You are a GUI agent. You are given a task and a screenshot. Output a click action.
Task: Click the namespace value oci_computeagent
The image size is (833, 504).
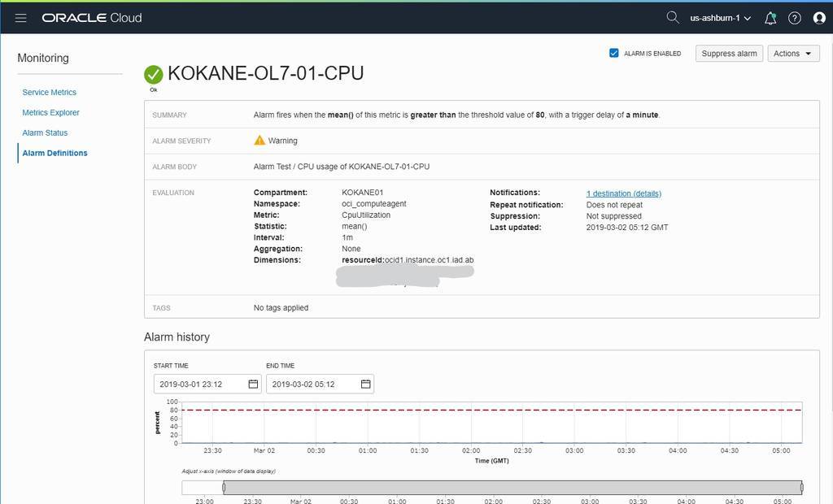(374, 203)
